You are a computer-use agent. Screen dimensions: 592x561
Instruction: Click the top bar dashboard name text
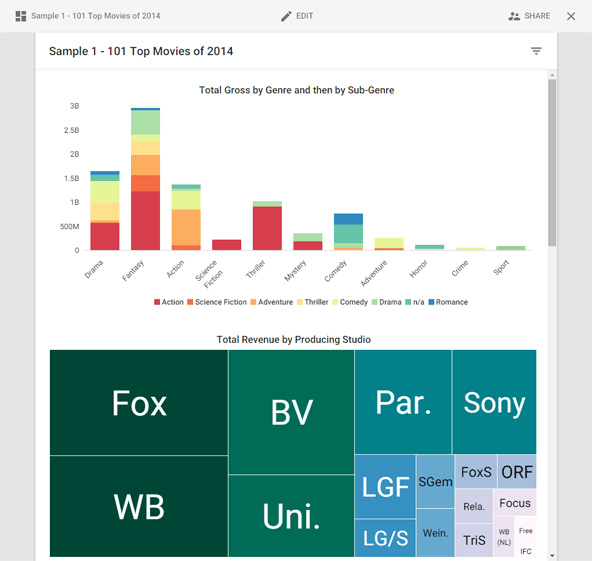(x=96, y=16)
